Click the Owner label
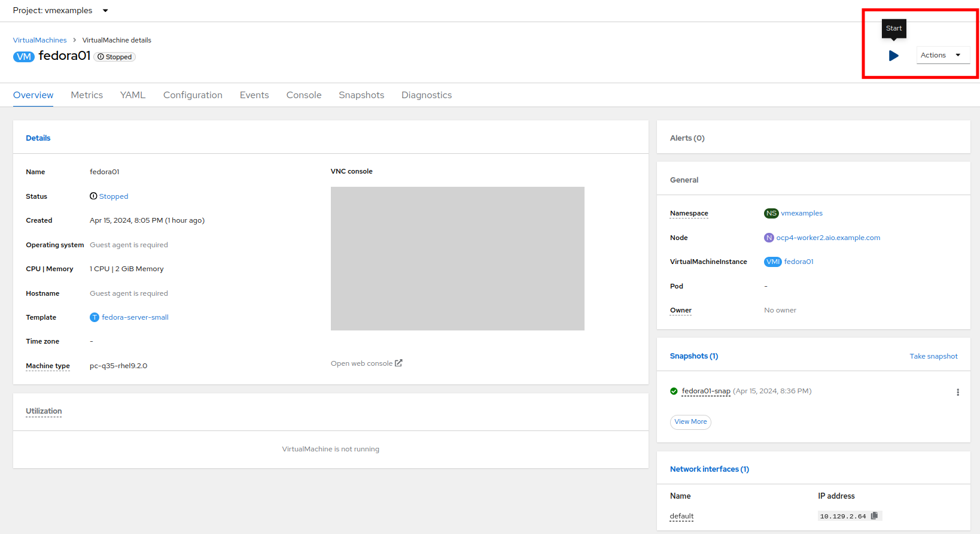Viewport: 980px width, 534px height. coord(681,310)
